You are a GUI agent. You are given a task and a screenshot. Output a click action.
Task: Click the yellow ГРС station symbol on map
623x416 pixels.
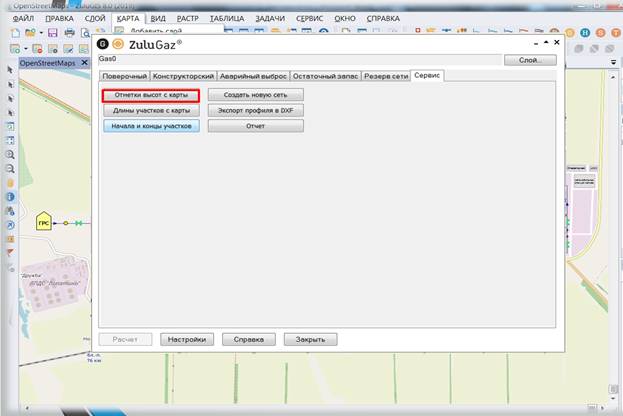(x=44, y=222)
